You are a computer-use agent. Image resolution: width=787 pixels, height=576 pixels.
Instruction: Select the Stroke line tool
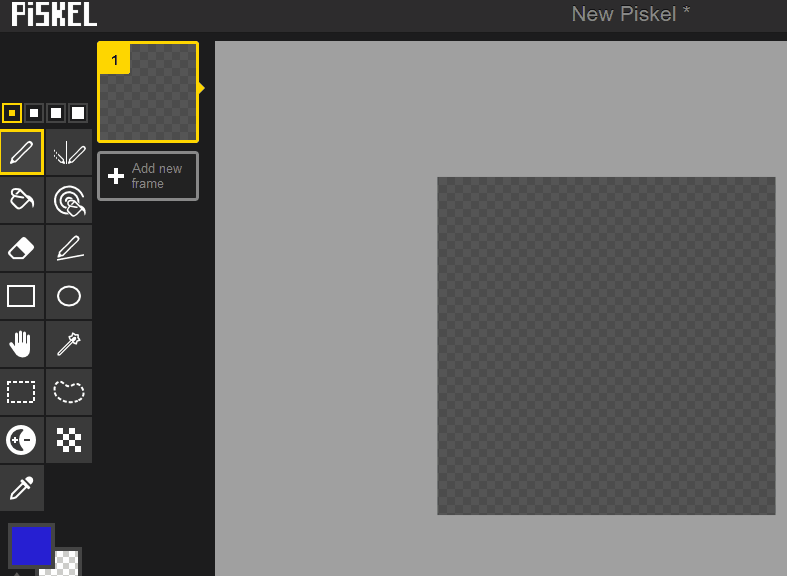click(x=69, y=248)
